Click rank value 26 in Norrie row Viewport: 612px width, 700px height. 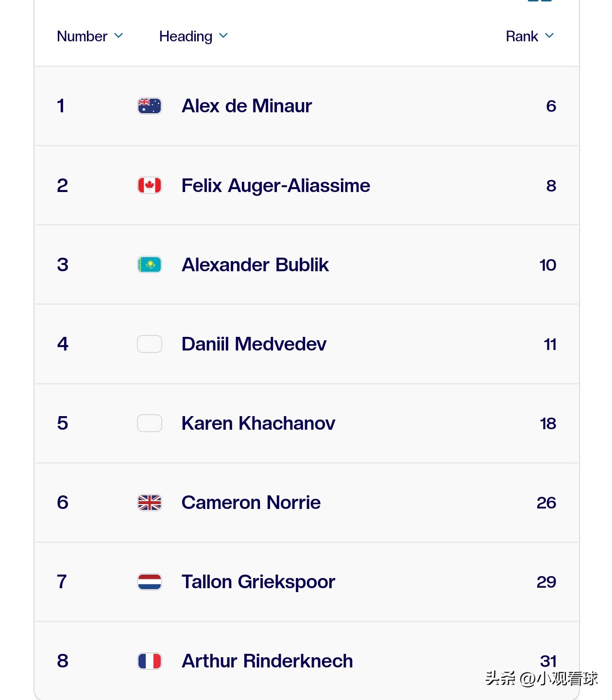click(x=546, y=503)
